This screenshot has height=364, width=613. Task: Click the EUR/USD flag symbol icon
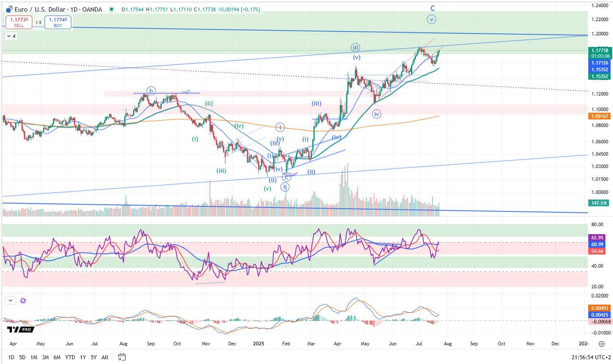pos(9,9)
